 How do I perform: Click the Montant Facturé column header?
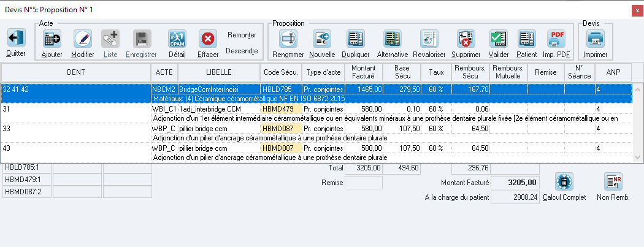[x=364, y=72]
